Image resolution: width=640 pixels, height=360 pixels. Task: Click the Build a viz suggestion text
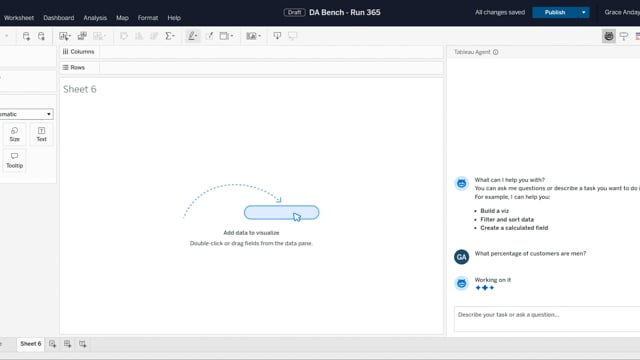[494, 211]
